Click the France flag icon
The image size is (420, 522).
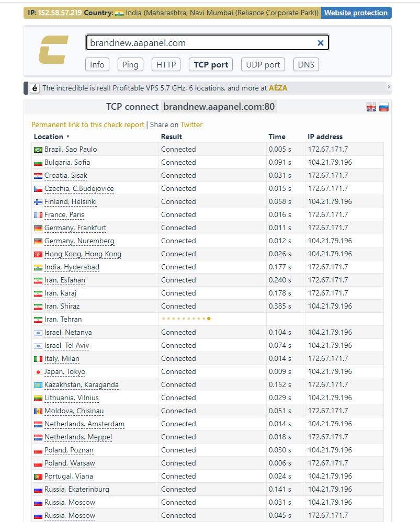[x=38, y=215]
